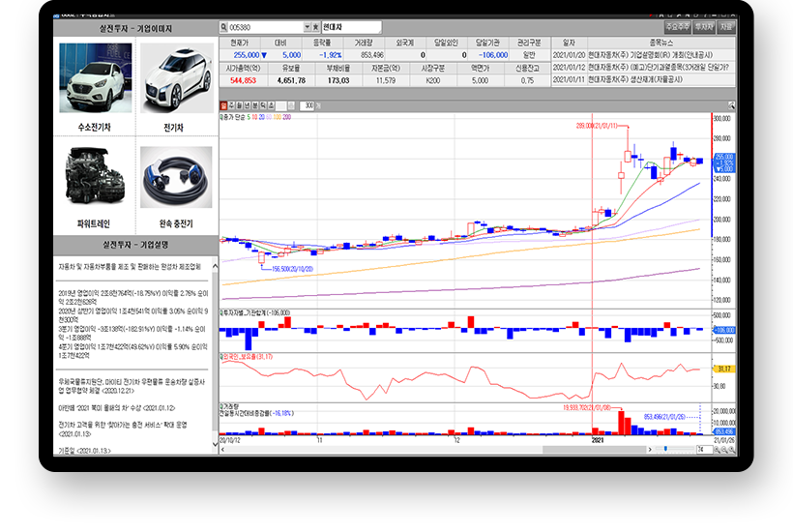Click the chart tool magnifier icon at toolbar right
The width and height of the screenshot is (793, 532).
coord(731,105)
